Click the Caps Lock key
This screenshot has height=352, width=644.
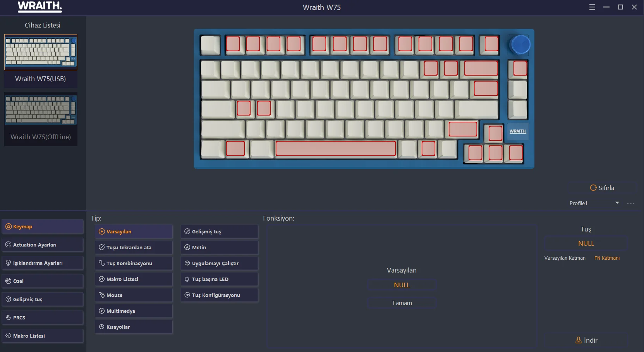(218, 109)
